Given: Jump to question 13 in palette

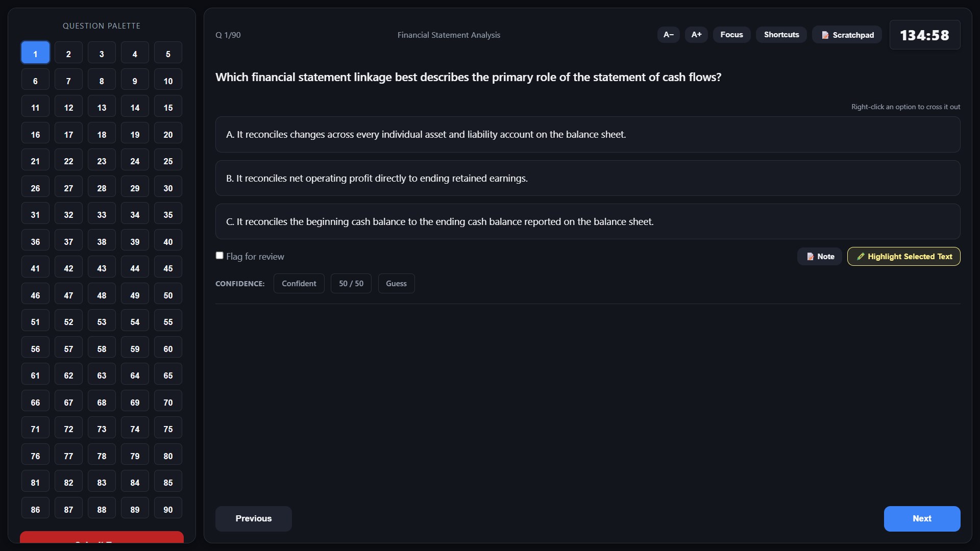Looking at the screenshot, I should click(x=102, y=107).
